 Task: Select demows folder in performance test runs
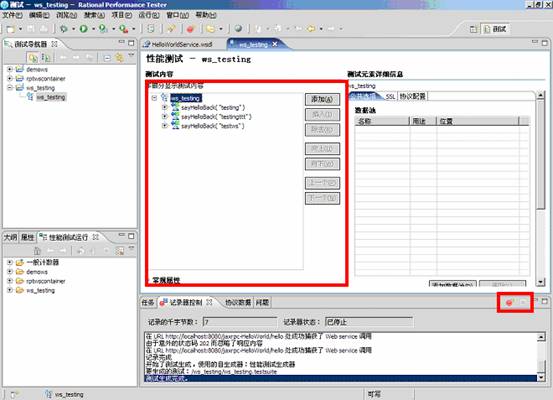click(37, 272)
